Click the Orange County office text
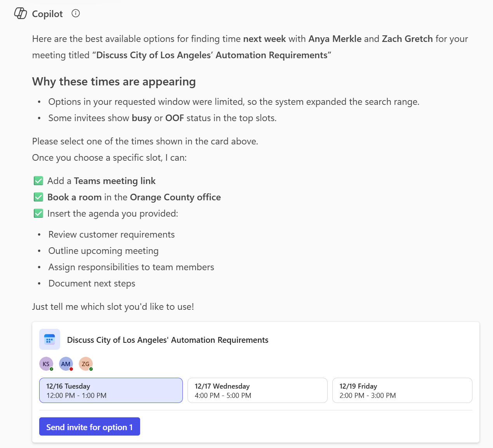 coord(175,197)
